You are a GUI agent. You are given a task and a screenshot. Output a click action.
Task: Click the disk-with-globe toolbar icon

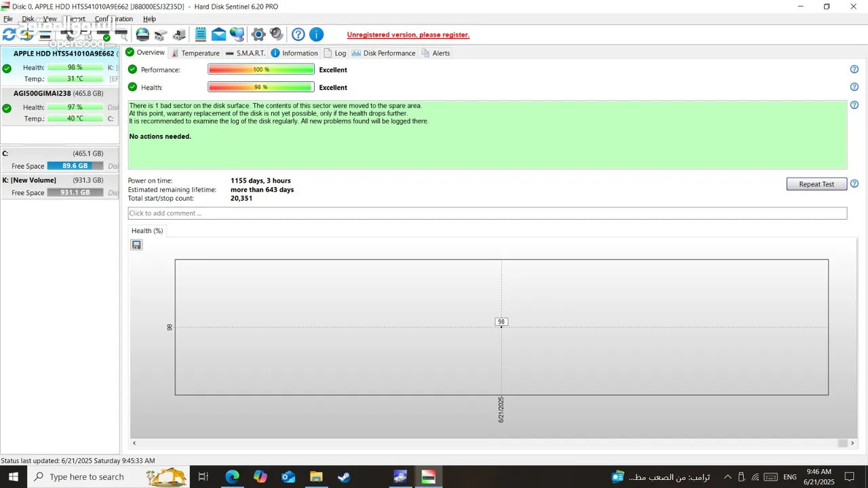(142, 35)
